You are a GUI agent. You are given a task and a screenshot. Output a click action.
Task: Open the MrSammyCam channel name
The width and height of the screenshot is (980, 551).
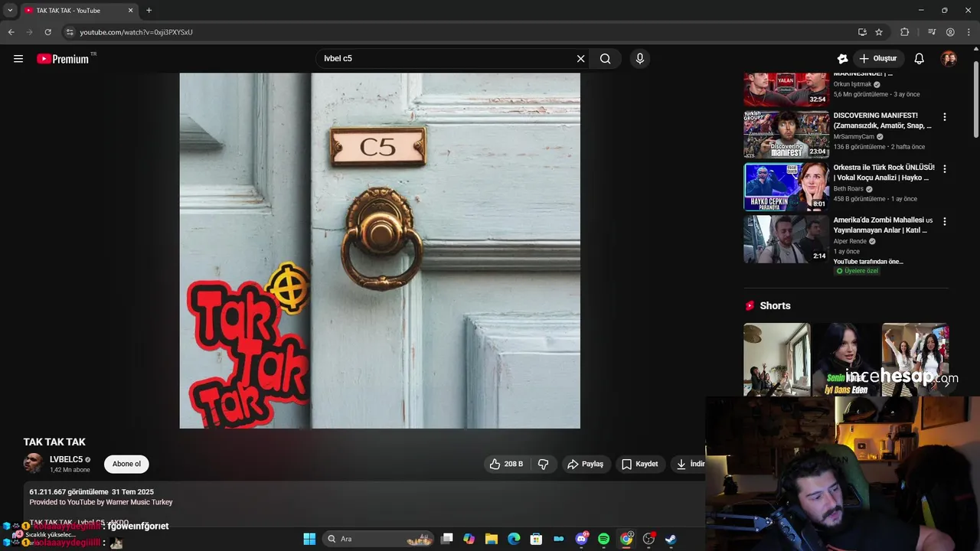854,137
